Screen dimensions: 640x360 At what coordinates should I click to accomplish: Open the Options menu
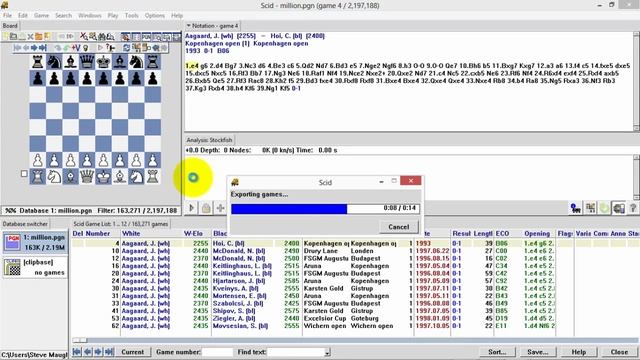tap(155, 16)
